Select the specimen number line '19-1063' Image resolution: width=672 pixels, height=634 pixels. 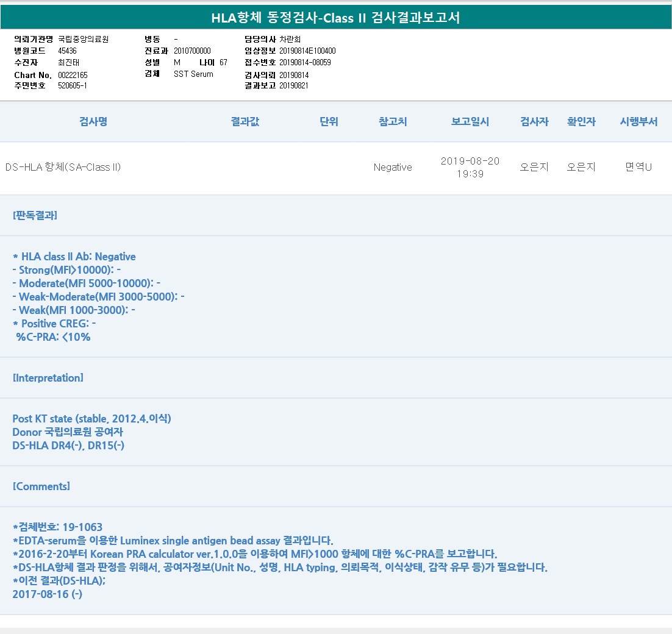coord(58,527)
